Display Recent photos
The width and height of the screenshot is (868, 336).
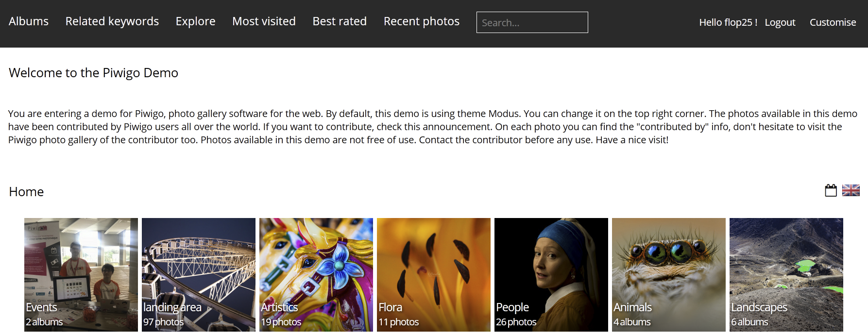(421, 21)
